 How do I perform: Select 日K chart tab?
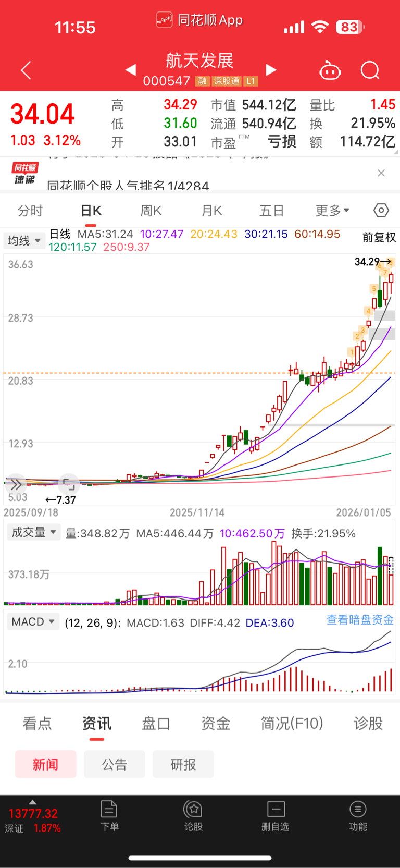tap(91, 211)
